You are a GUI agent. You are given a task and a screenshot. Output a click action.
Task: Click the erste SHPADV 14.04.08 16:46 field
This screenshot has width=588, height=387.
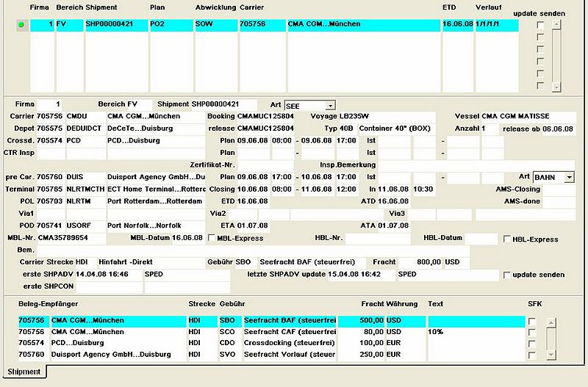pos(109,274)
